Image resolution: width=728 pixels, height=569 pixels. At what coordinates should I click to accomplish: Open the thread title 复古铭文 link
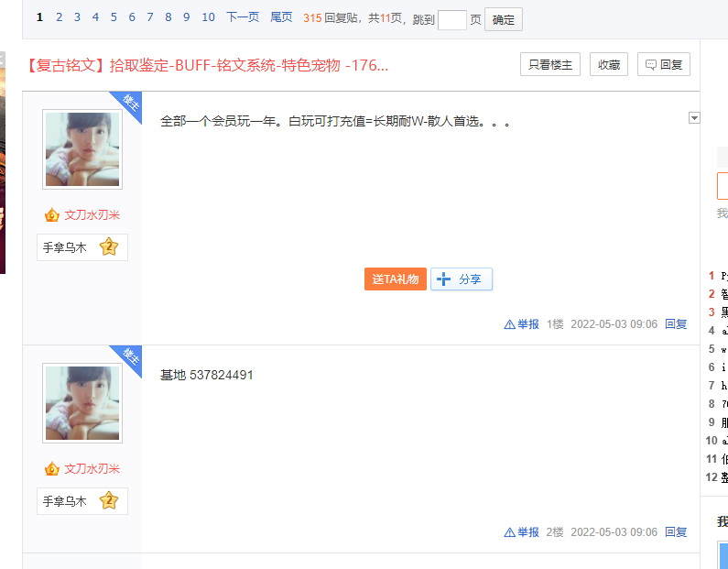tap(208, 65)
